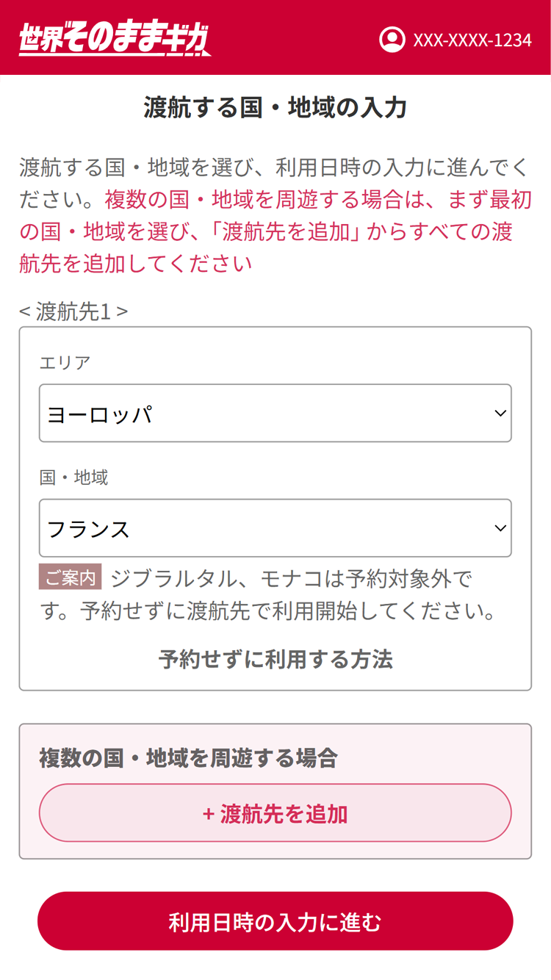Open the 予約せずに利用する方法 link
Viewport: 551px width, 980px height.
275,660
